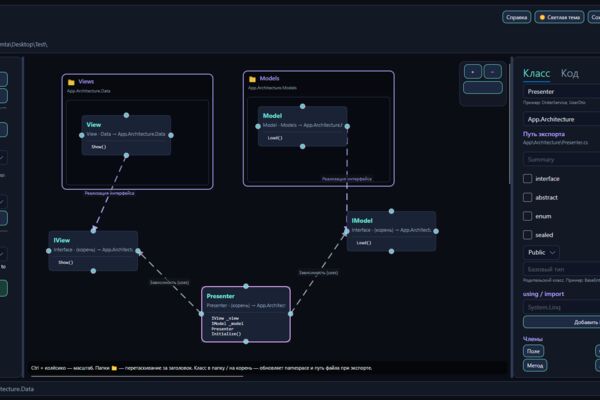Select the IModel interface node title
Image resolution: width=600 pixels, height=400 pixels.
(x=362, y=221)
